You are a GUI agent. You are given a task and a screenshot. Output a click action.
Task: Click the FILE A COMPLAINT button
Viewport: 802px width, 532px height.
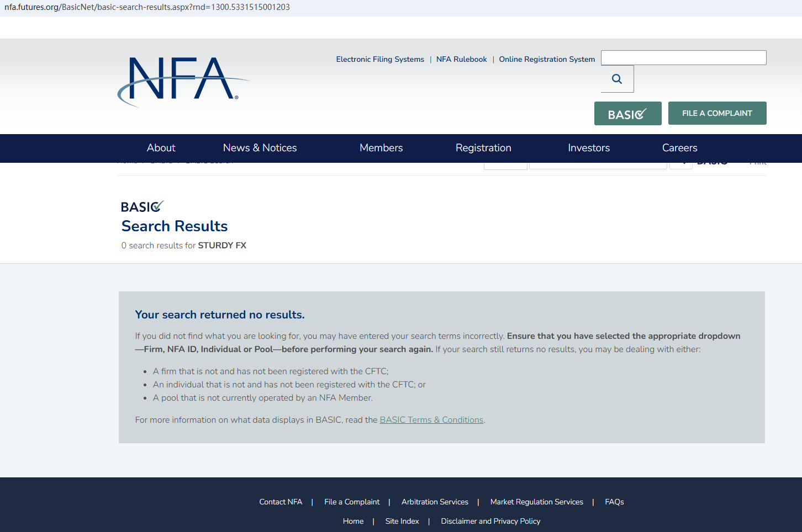pyautogui.click(x=717, y=113)
